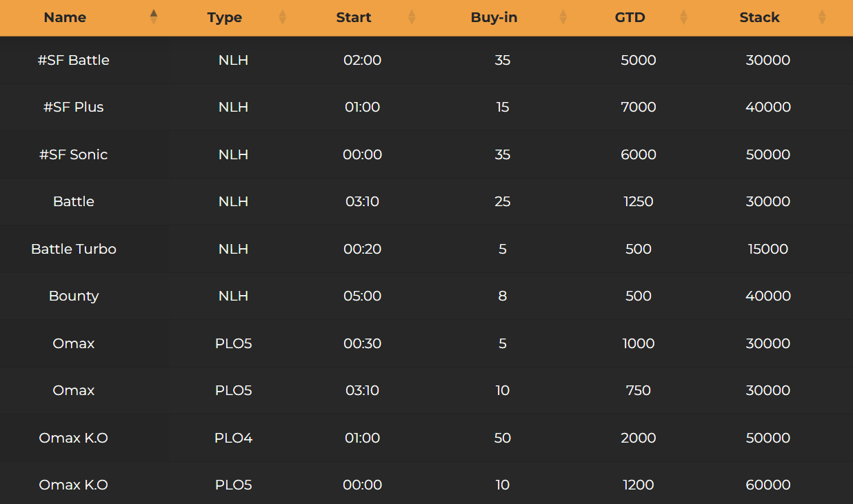Click the Type column sort arrows
Image resolution: width=853 pixels, height=504 pixels.
[283, 17]
